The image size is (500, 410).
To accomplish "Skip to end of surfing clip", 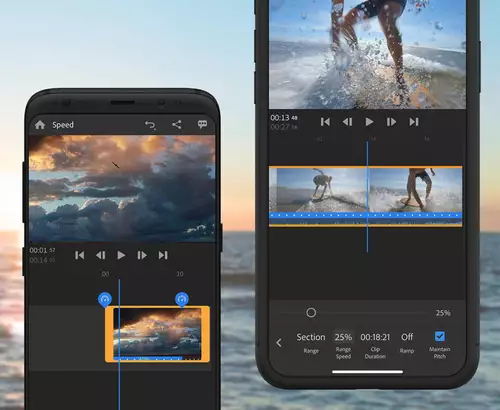I will pyautogui.click(x=414, y=122).
